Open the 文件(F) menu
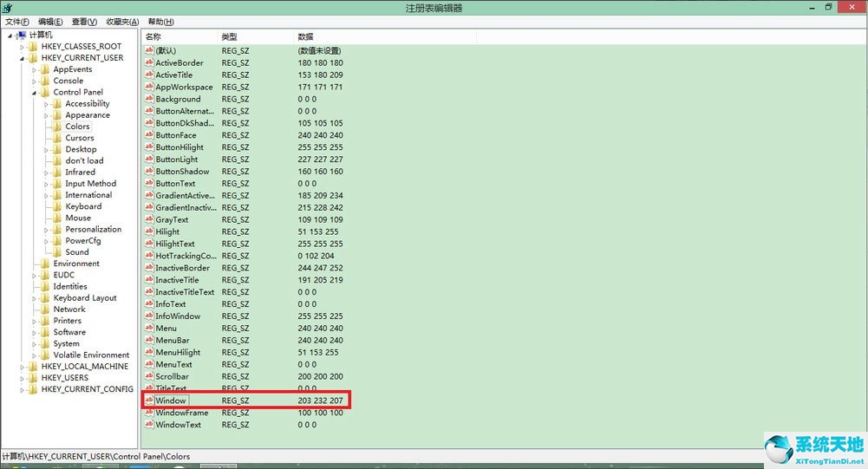Screen dimensions: 868x469 [16, 22]
